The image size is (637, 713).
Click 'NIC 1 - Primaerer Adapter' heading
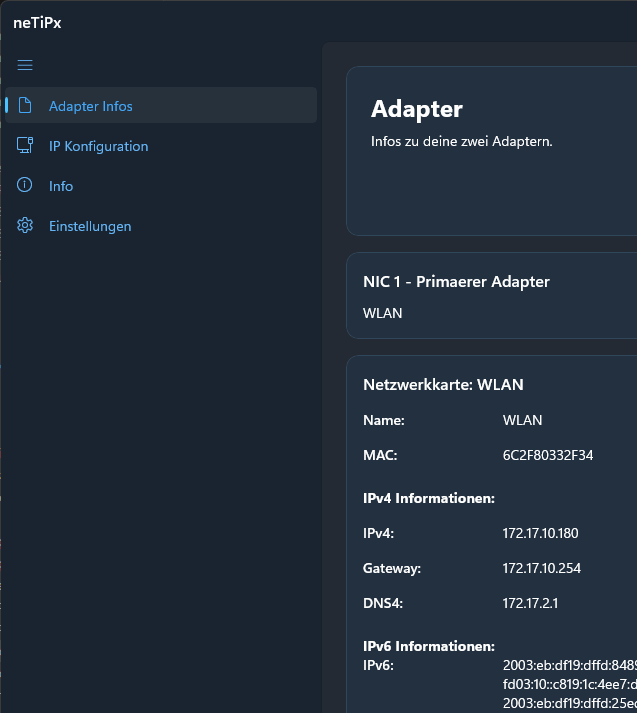click(x=456, y=282)
